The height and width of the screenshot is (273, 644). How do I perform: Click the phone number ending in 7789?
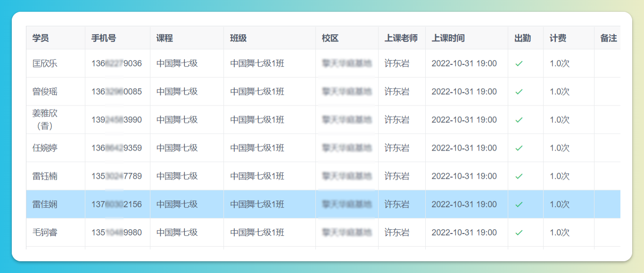click(x=116, y=177)
